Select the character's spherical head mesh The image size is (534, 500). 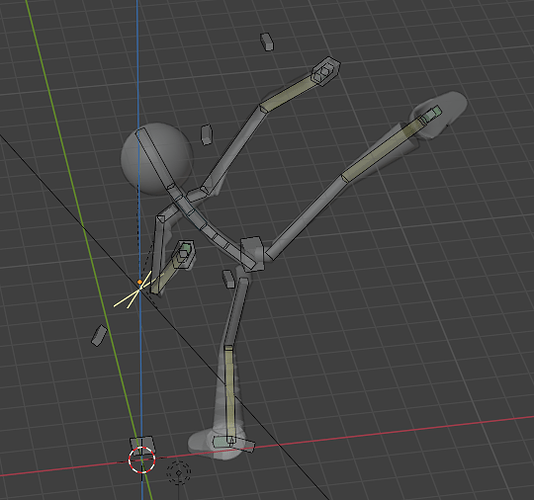(x=157, y=159)
